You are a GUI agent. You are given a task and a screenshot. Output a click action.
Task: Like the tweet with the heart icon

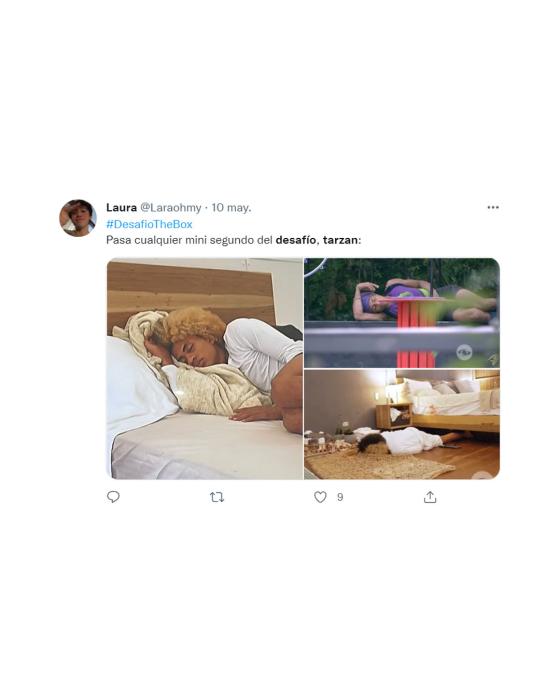[320, 497]
